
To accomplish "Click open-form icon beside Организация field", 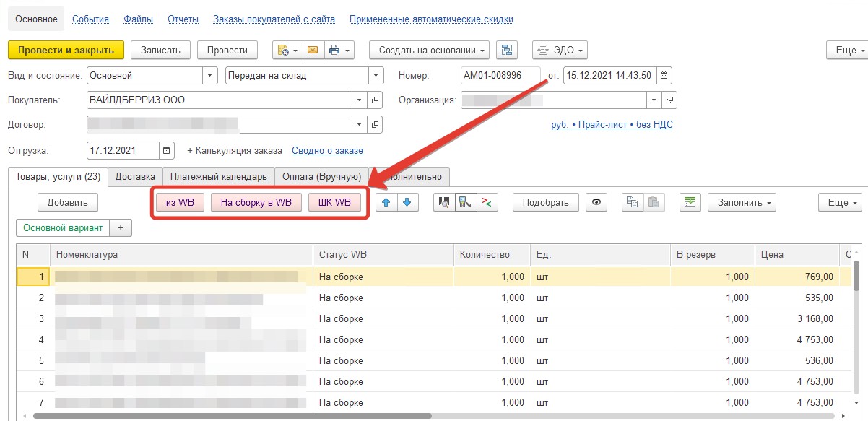I will point(669,100).
